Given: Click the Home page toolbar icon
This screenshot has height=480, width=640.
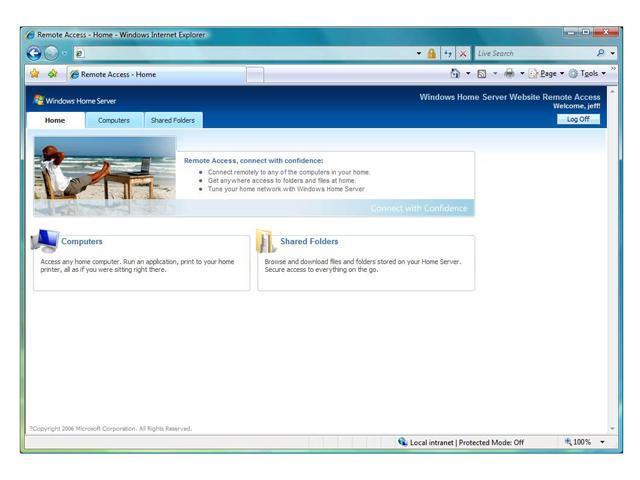Looking at the screenshot, I should [455, 73].
